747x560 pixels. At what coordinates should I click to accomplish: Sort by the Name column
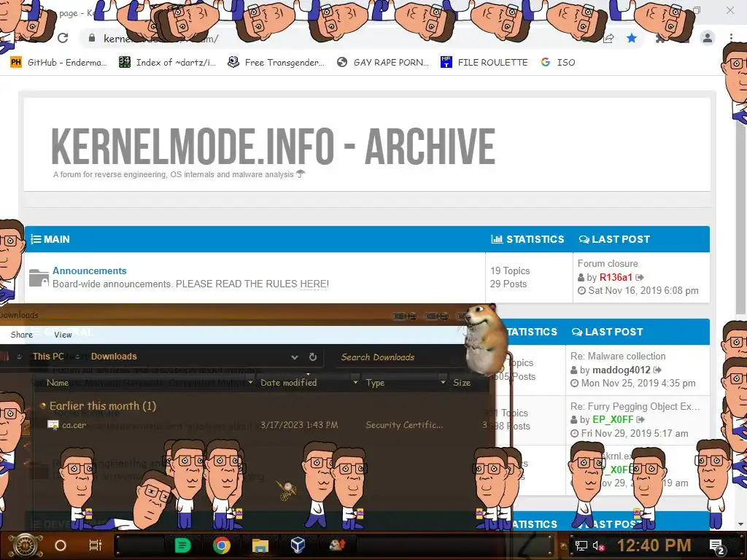coord(58,383)
